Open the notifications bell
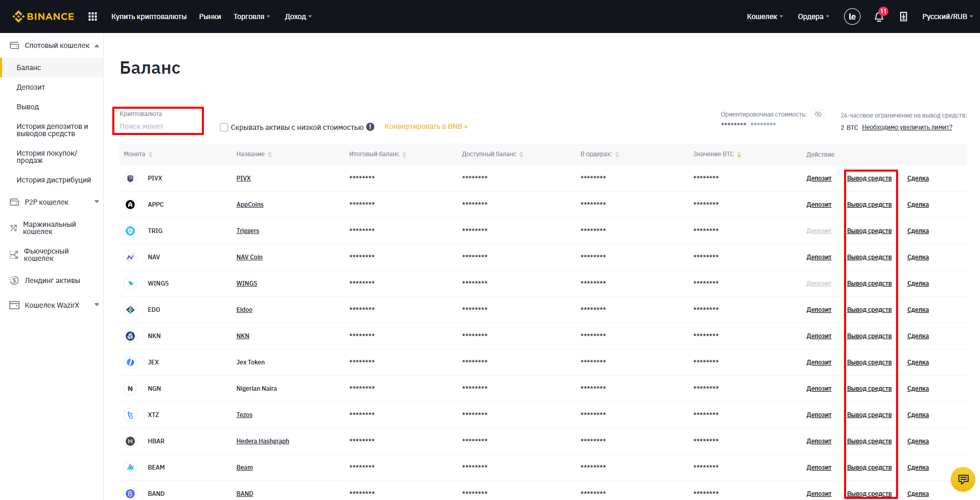 (x=879, y=16)
